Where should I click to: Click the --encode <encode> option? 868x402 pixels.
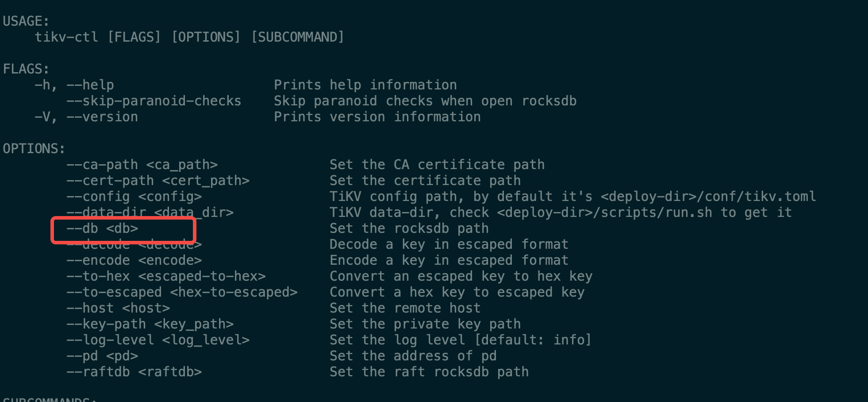coord(134,260)
